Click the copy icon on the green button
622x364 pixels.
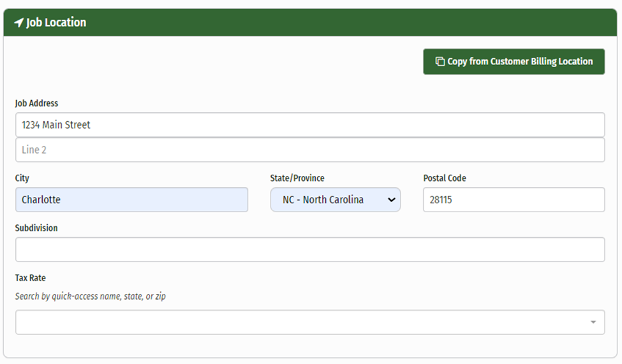(x=440, y=62)
